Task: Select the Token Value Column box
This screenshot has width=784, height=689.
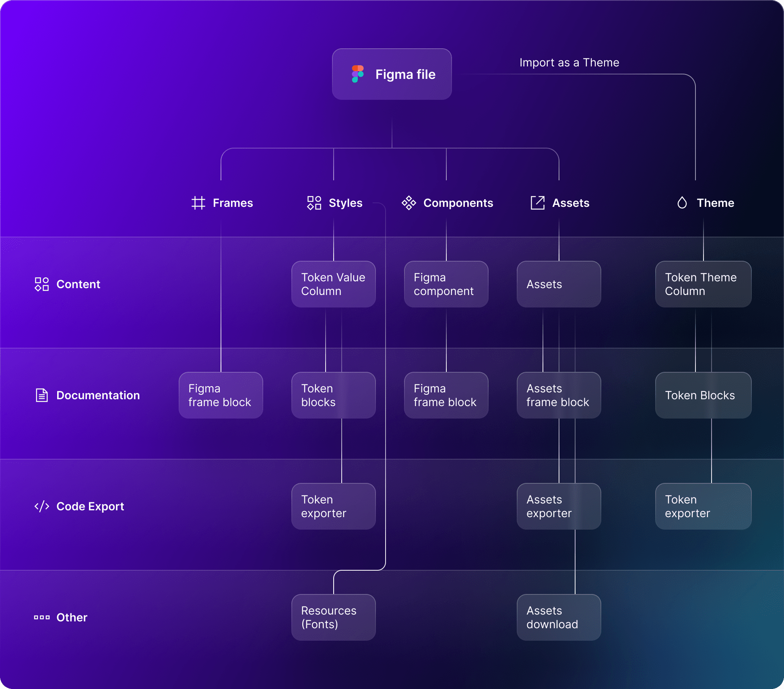Action: [x=334, y=284]
